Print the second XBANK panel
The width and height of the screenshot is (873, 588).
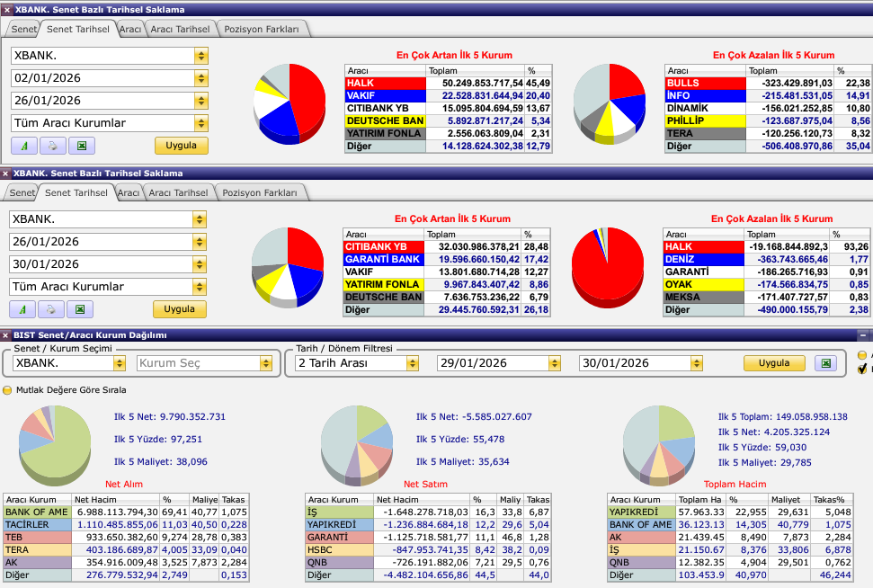(x=51, y=309)
